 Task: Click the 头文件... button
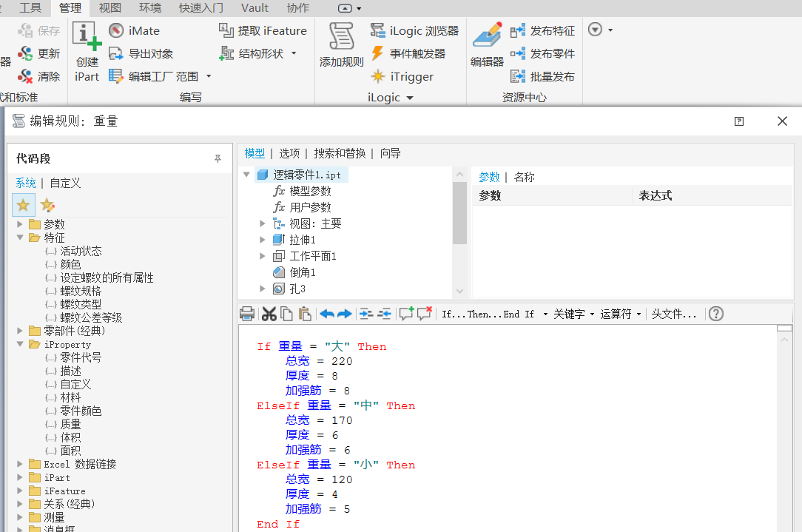point(674,314)
